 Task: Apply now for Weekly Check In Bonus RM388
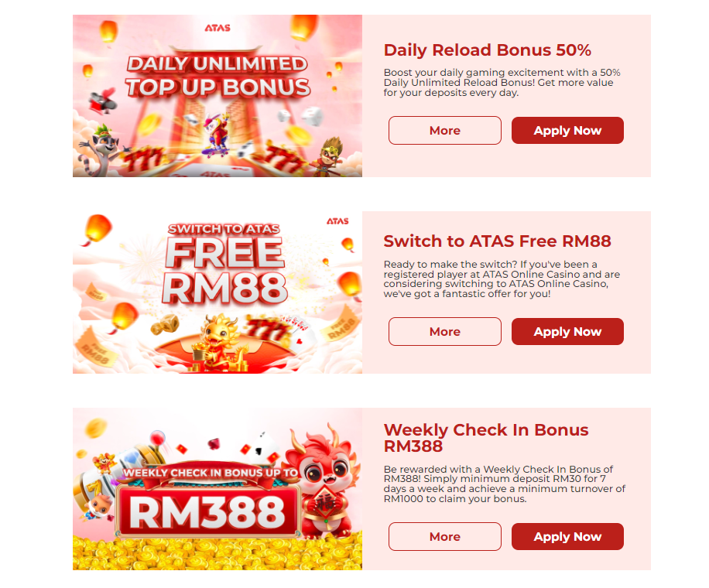coord(567,537)
